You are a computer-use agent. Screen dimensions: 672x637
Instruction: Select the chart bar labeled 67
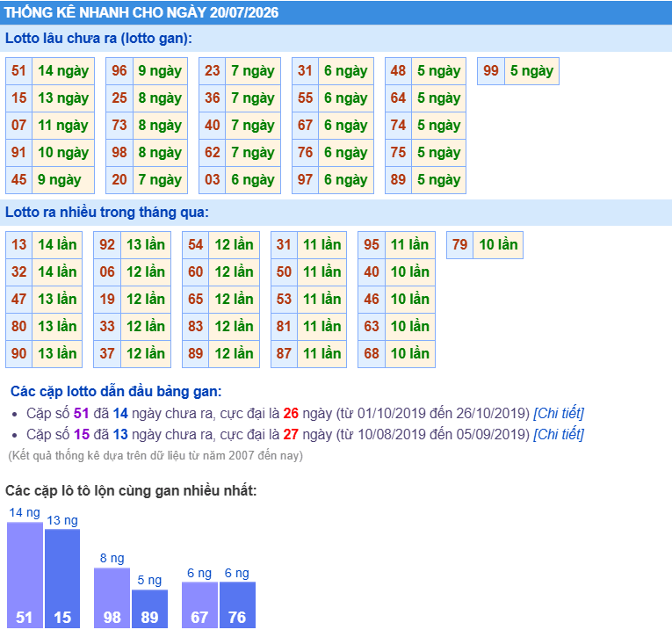point(199,604)
